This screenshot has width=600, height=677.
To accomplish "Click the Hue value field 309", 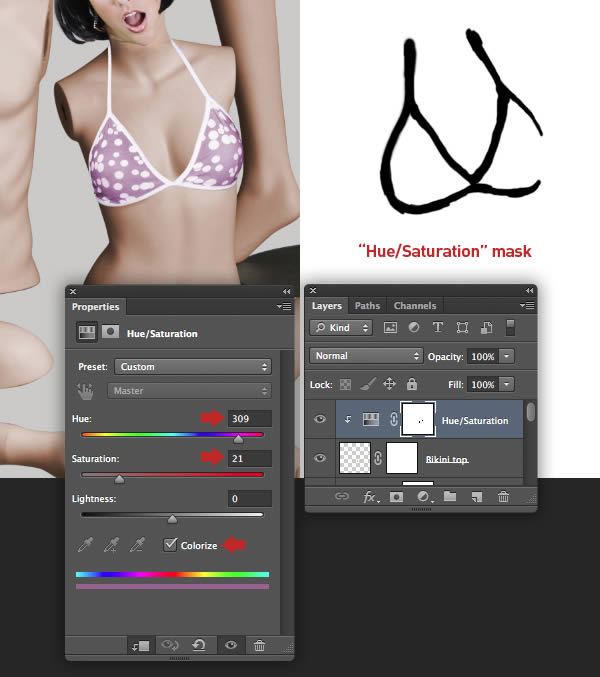I will coord(250,418).
